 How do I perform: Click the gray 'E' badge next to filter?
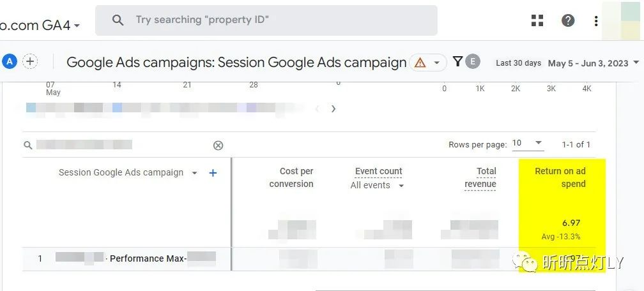(473, 61)
